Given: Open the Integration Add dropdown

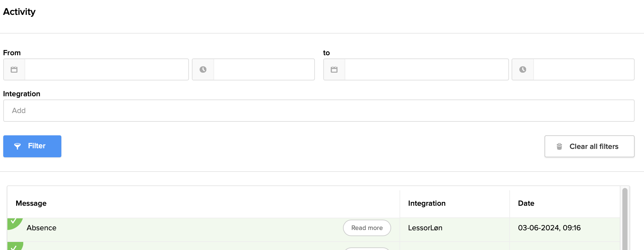Looking at the screenshot, I should pyautogui.click(x=318, y=111).
